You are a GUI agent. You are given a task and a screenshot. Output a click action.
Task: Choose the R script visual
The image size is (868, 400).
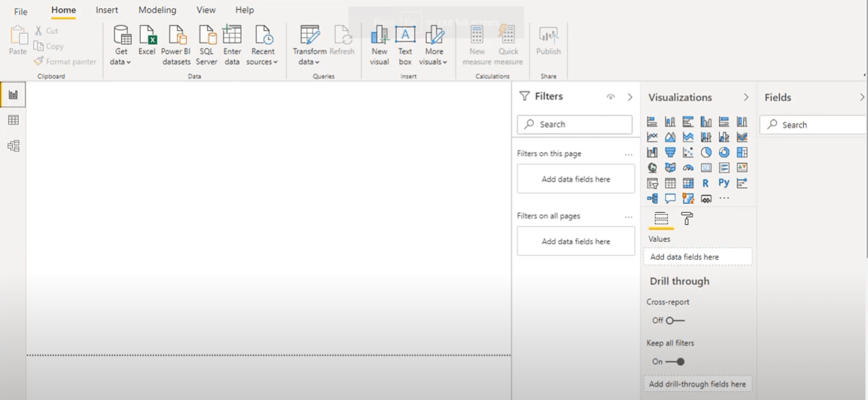click(706, 183)
